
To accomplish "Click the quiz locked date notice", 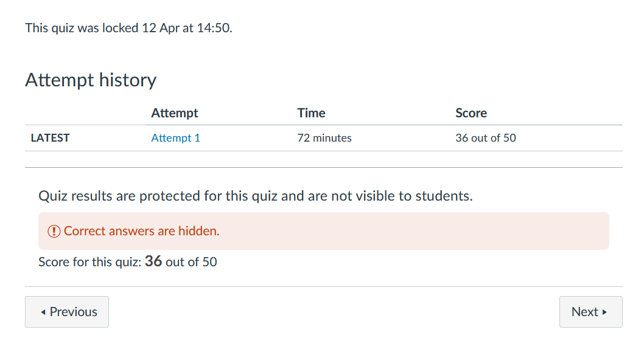I will pyautogui.click(x=128, y=28).
